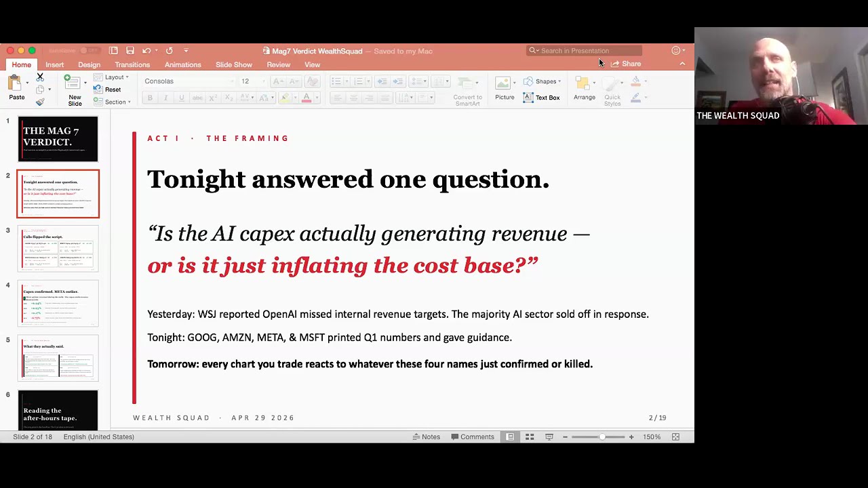Open the Quick Access Toolbar customize arrow

point(186,51)
